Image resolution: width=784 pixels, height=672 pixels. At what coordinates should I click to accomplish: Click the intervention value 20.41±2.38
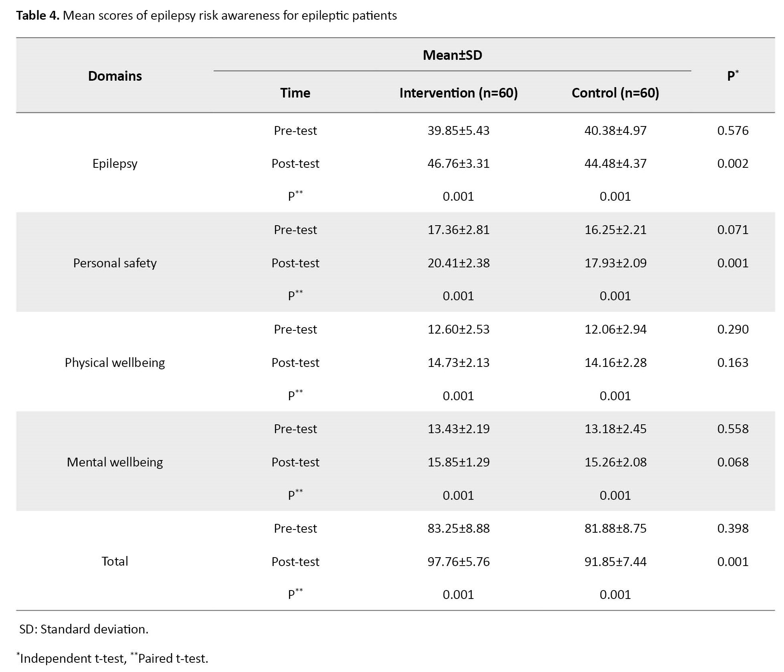point(458,263)
